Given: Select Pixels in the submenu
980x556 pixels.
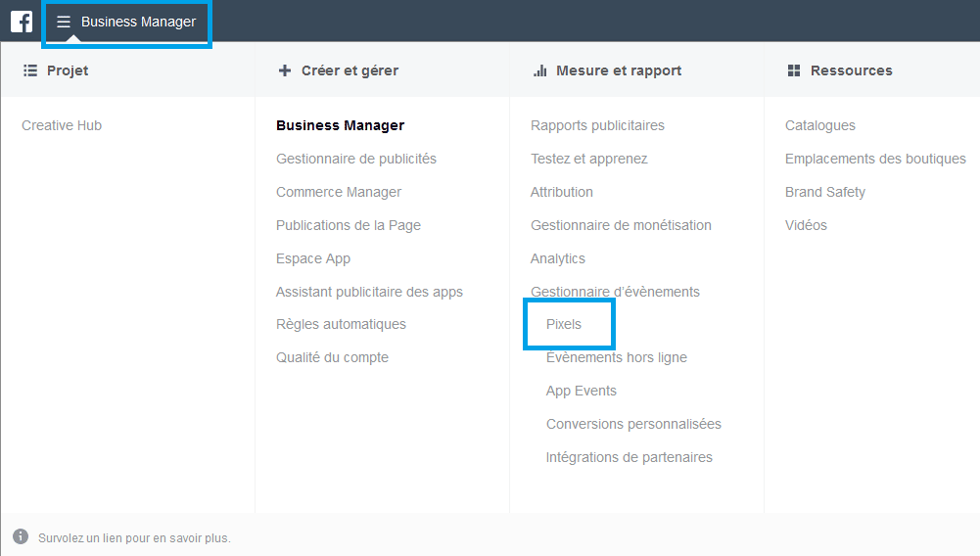Looking at the screenshot, I should (564, 324).
